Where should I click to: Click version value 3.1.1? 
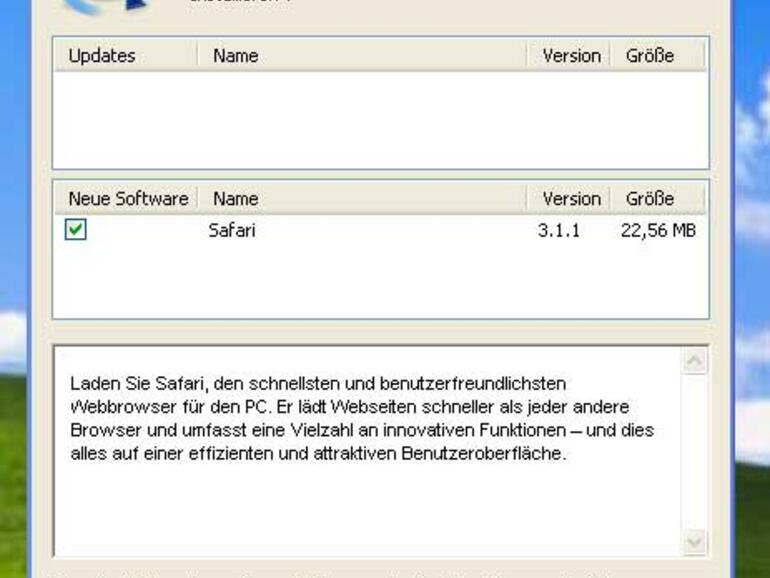(559, 230)
